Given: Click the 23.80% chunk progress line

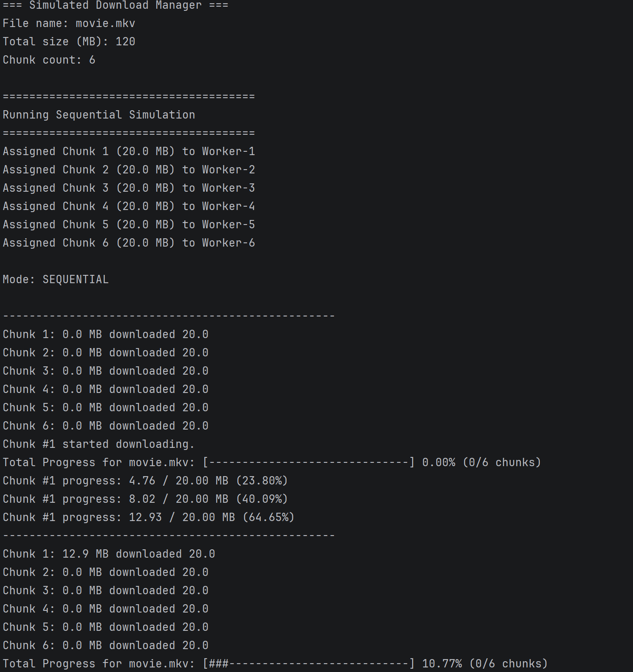Looking at the screenshot, I should [x=145, y=481].
